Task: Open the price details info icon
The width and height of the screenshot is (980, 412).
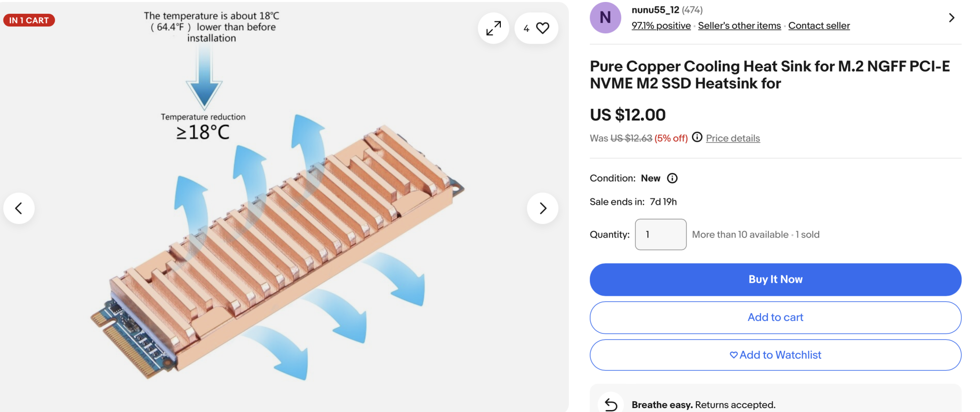Action: 697,137
